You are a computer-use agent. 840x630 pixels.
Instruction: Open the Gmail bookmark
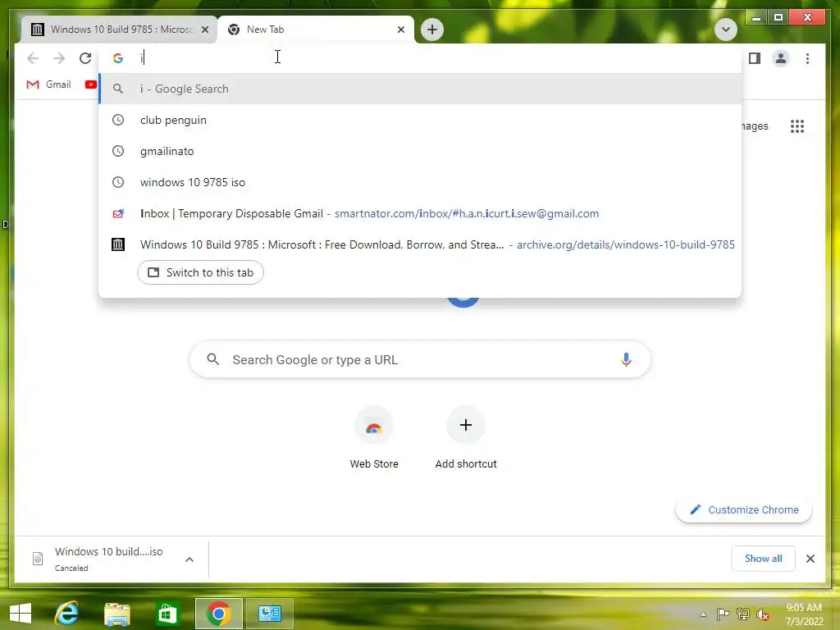point(48,84)
